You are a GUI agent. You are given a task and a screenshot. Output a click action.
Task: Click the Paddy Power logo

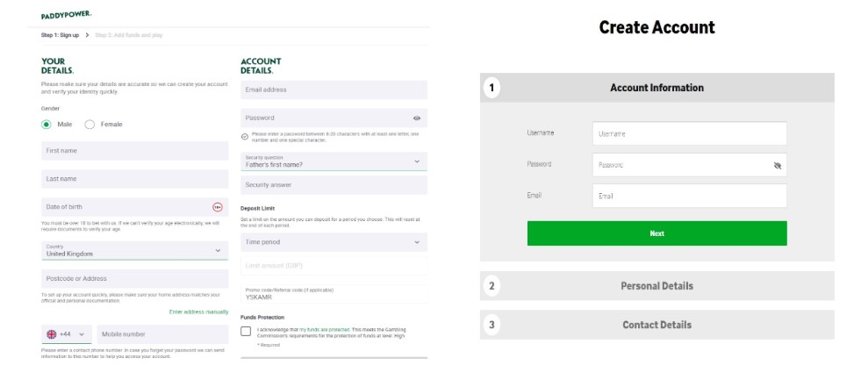coord(67,15)
